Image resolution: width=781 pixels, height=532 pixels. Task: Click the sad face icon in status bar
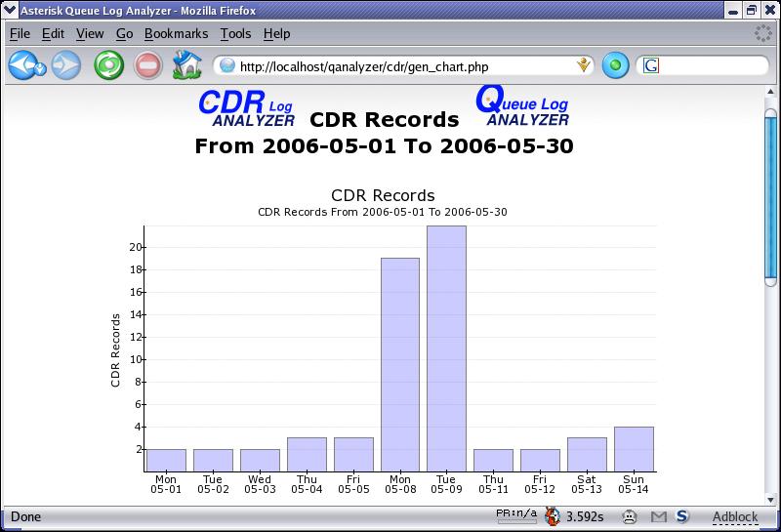click(631, 516)
